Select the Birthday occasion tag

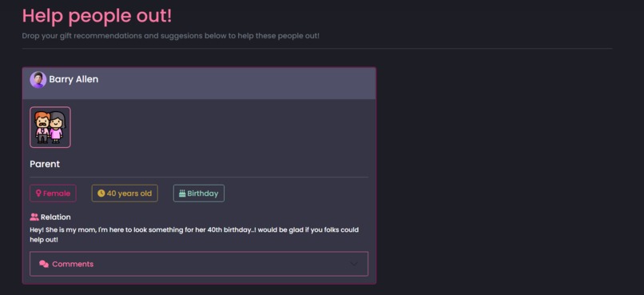point(199,193)
